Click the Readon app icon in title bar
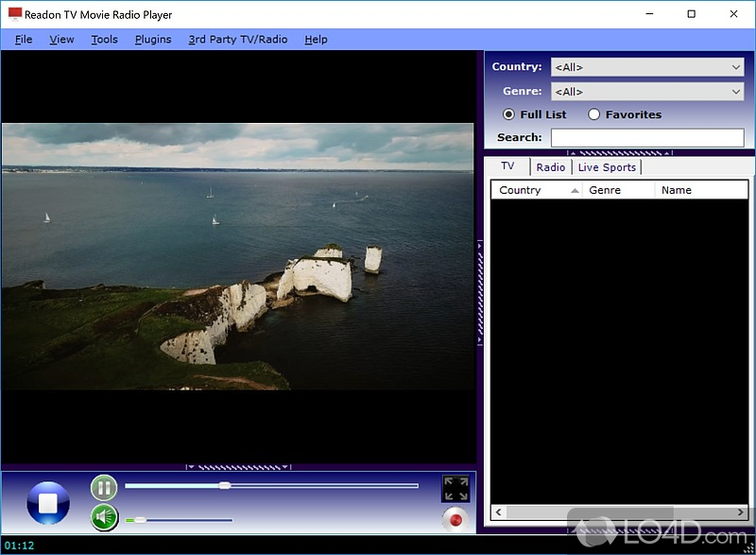The height and width of the screenshot is (555, 756). [x=14, y=14]
